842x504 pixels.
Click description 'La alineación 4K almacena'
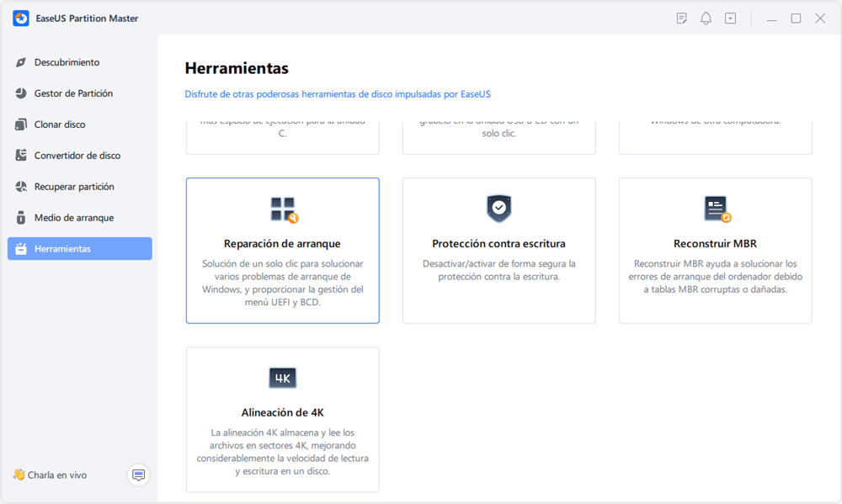[x=282, y=452]
